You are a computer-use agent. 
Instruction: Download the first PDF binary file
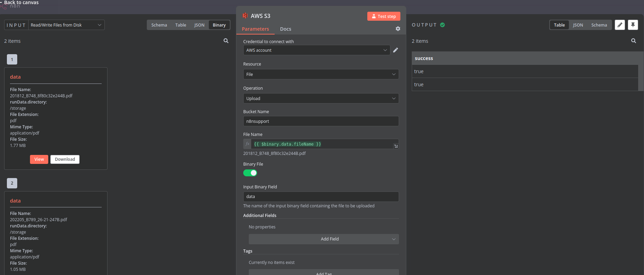[65, 159]
